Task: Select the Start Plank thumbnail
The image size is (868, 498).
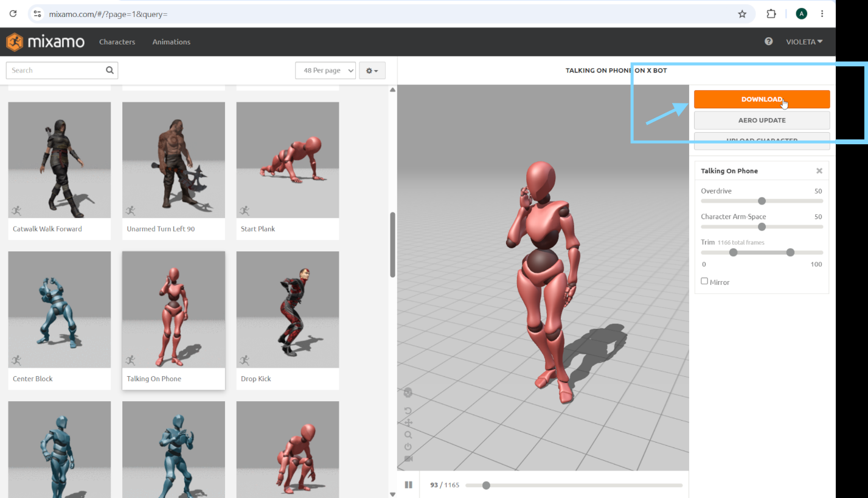Action: coord(288,160)
